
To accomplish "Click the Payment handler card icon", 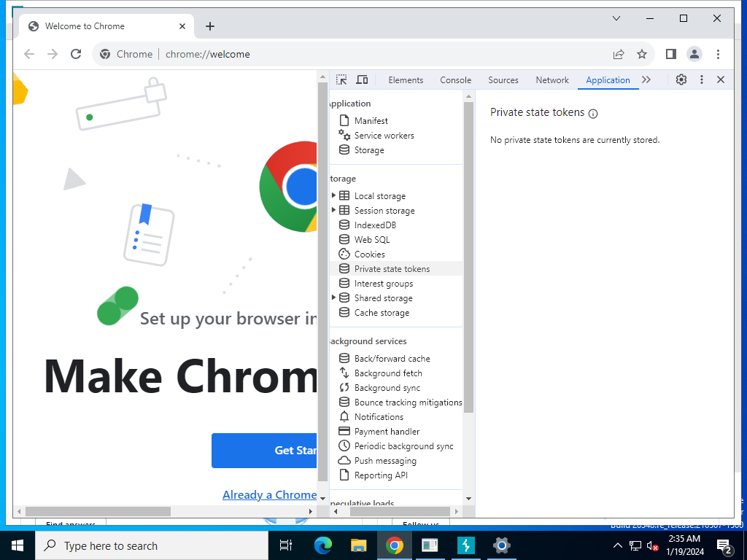I will pos(344,431).
